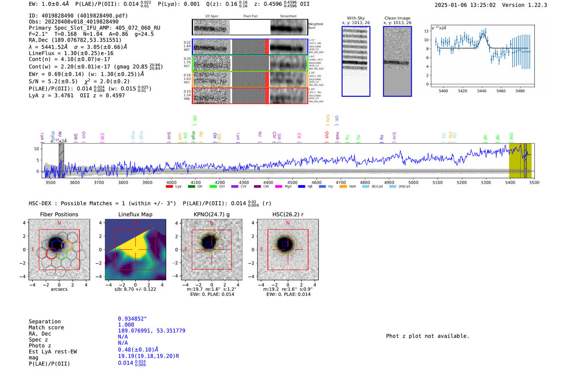This screenshot has width=576, height=392.
Task: Click the blue-outlined fiber spectrum row
Action: [x=250, y=47]
